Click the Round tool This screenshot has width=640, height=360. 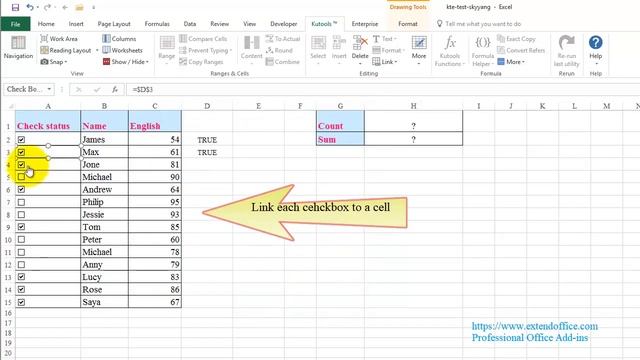(279, 50)
